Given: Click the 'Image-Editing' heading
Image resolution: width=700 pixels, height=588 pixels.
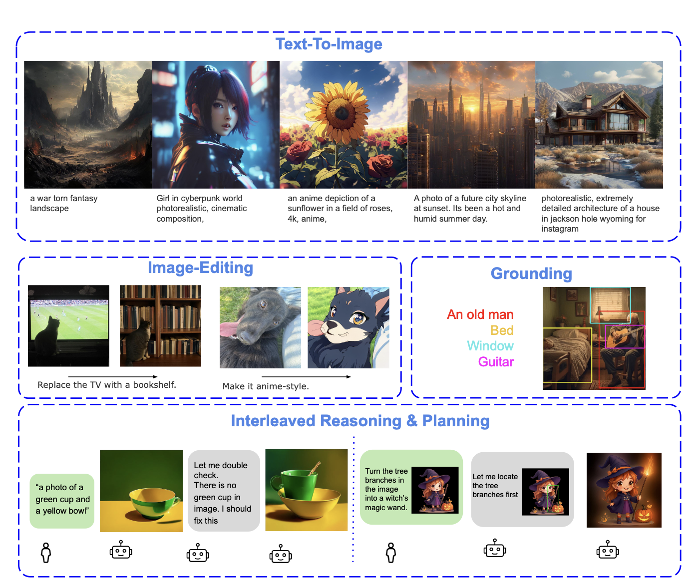Looking at the screenshot, I should [200, 268].
